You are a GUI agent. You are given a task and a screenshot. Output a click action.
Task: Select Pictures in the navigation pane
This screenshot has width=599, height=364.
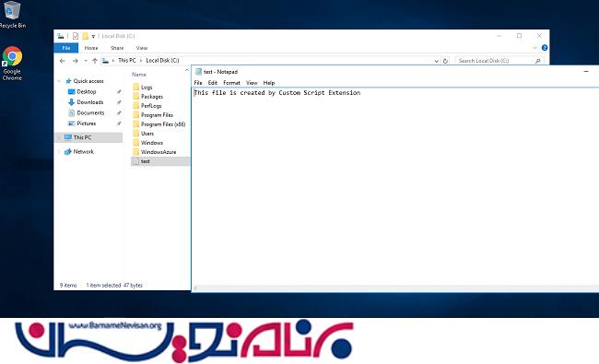click(x=87, y=123)
